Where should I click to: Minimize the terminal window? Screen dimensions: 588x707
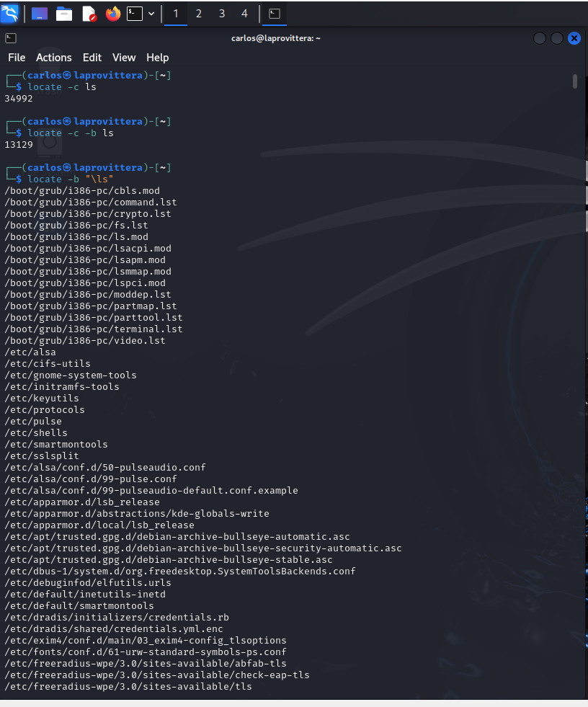click(x=540, y=38)
